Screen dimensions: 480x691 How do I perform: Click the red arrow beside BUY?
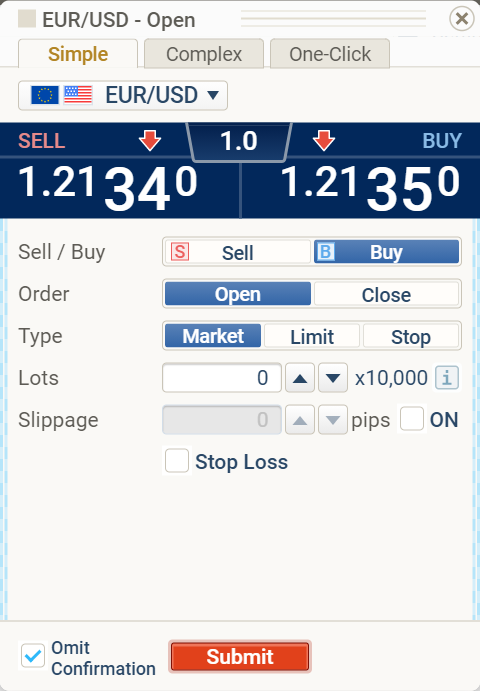324,141
